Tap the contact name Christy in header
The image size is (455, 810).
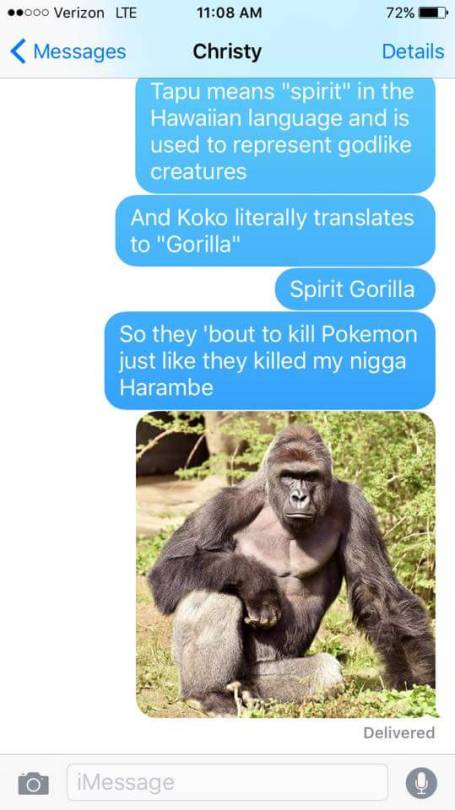tap(227, 52)
